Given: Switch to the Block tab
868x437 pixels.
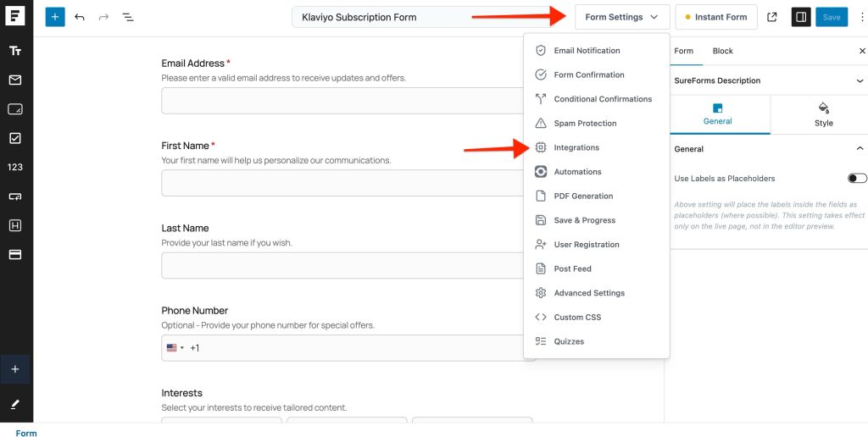Looking at the screenshot, I should coord(722,51).
